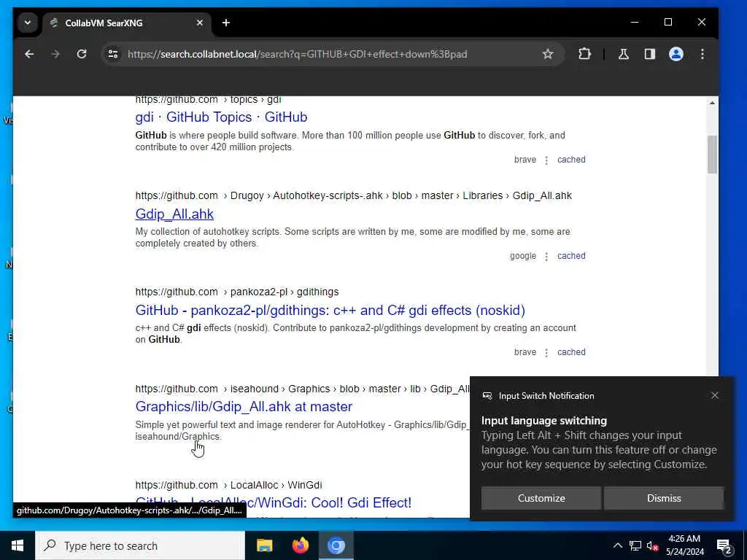The image size is (747, 560).
Task: Open File Explorer from the taskbar
Action: coord(264,545)
